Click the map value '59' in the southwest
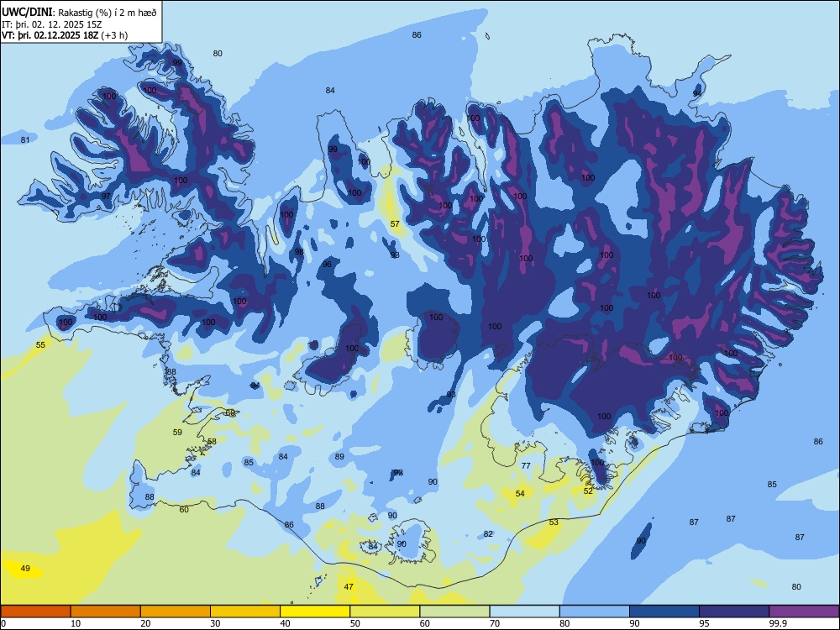This screenshot has width=840, height=630. (x=177, y=433)
